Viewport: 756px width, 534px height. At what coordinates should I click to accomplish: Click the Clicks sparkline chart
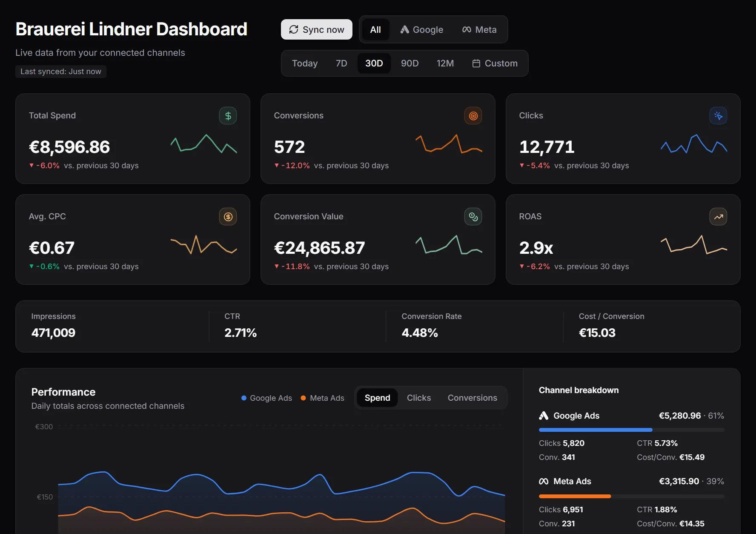[694, 144]
